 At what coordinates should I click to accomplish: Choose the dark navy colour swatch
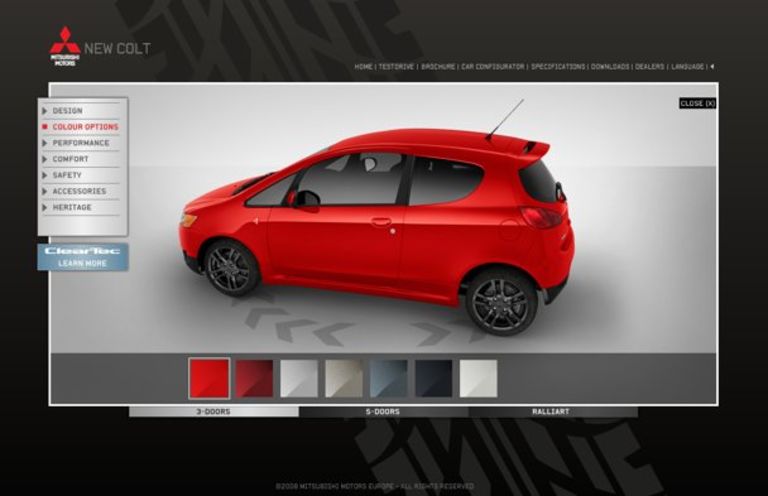(x=433, y=378)
